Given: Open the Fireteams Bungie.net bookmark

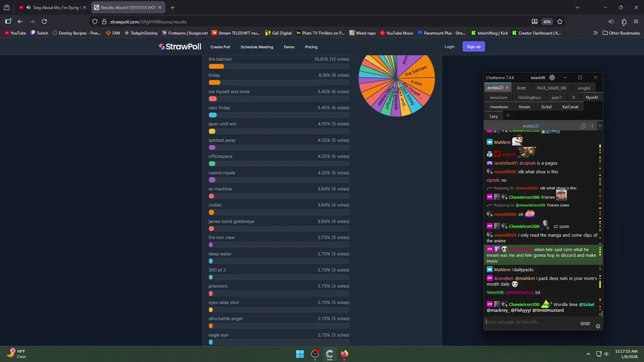Looking at the screenshot, I should pos(184,33).
